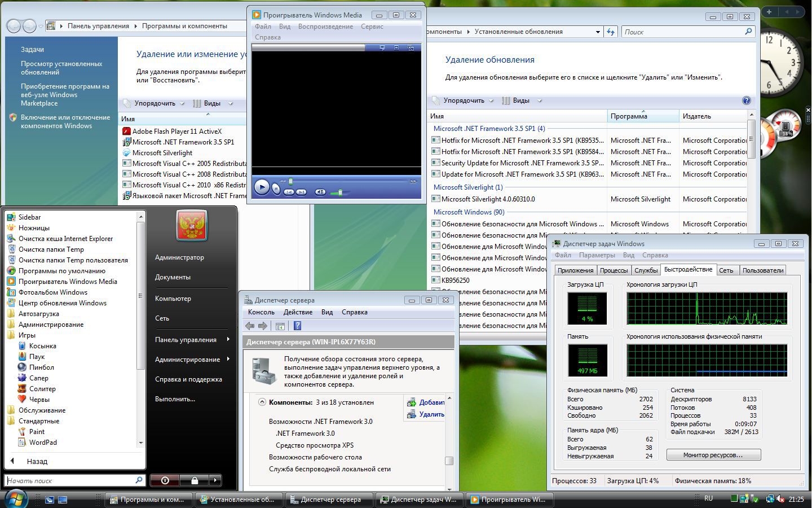Select Adobe Flash Player 11 ActiveX in programs list
The image size is (812, 508).
(x=176, y=132)
